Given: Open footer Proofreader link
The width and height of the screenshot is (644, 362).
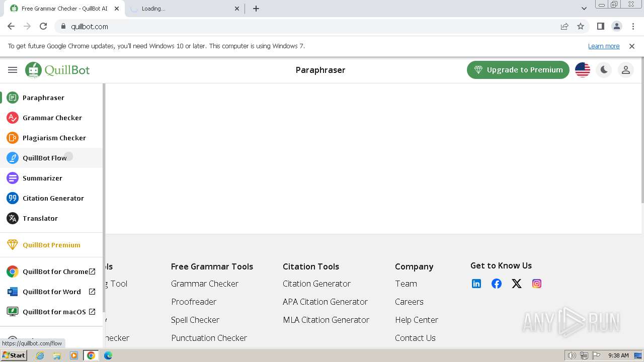Looking at the screenshot, I should pos(194,302).
